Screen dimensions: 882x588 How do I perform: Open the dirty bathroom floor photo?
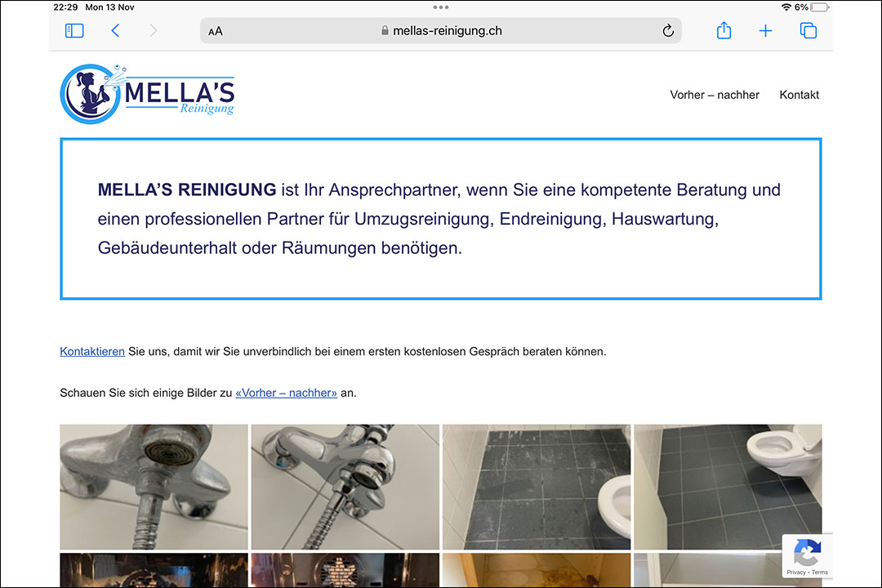pyautogui.click(x=537, y=487)
